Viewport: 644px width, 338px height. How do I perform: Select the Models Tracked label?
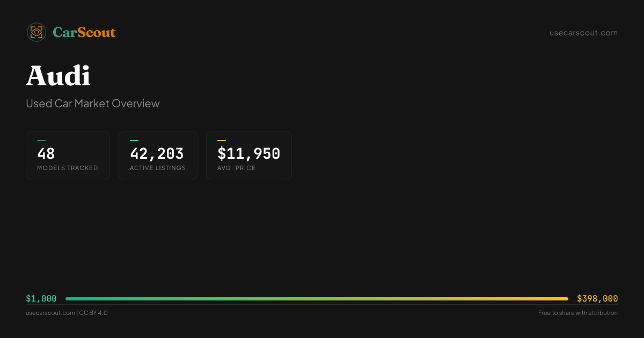pos(68,168)
